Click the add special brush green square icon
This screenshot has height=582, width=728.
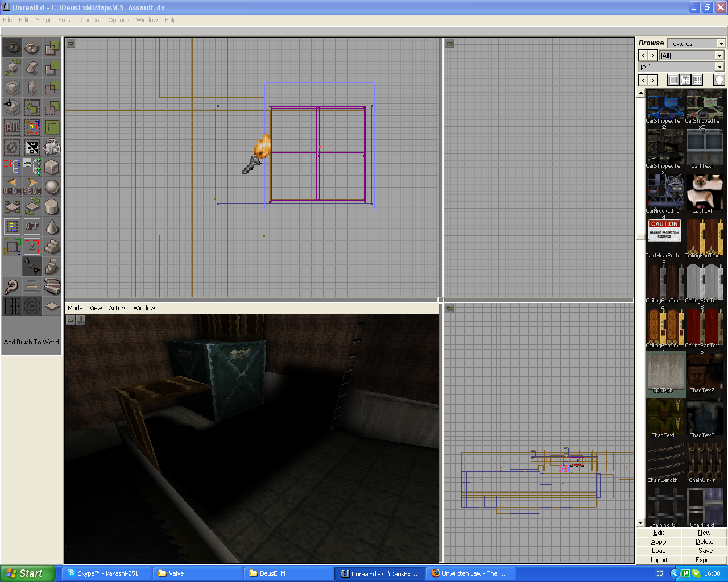point(52,127)
